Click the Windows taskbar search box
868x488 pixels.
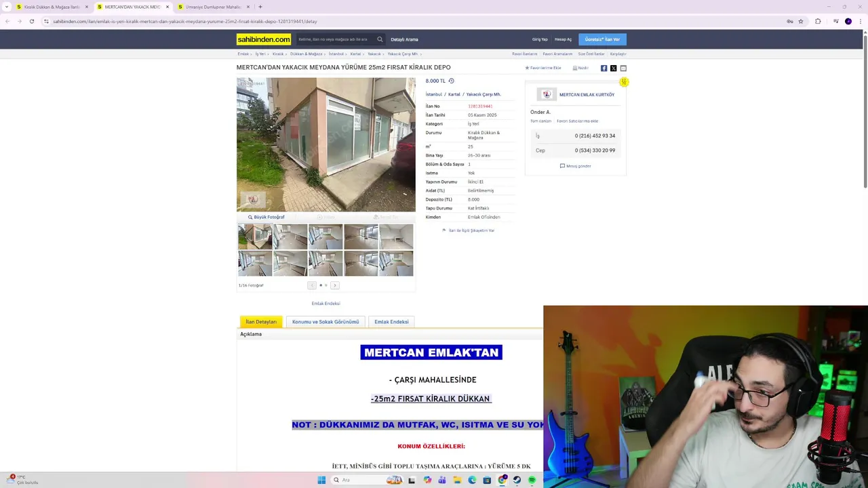(366, 480)
